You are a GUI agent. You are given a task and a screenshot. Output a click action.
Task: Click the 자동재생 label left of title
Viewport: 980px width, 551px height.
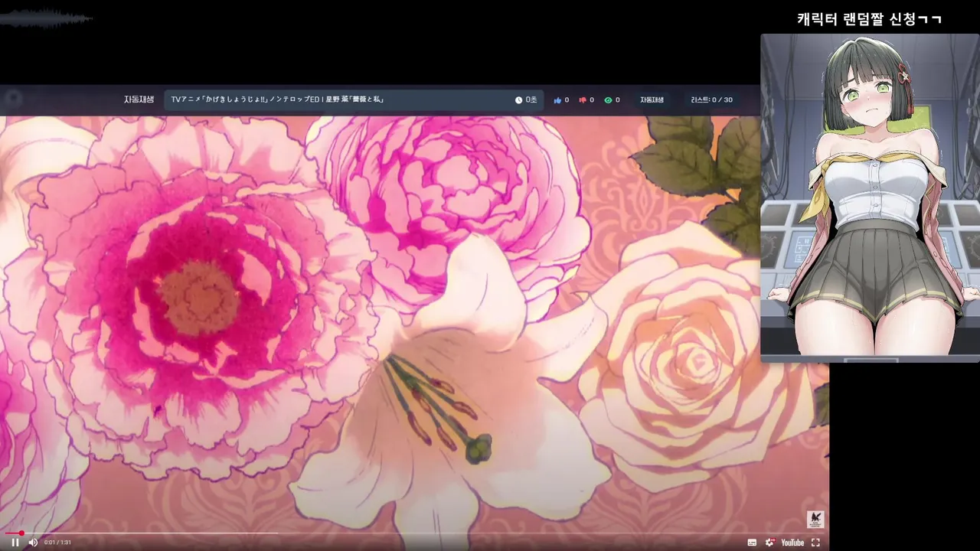pos(139,99)
